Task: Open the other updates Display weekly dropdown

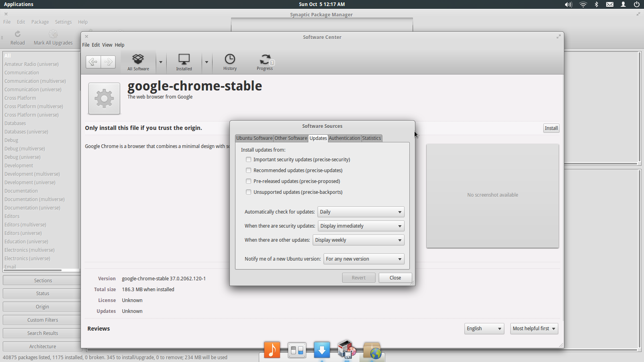Action: pyautogui.click(x=358, y=240)
